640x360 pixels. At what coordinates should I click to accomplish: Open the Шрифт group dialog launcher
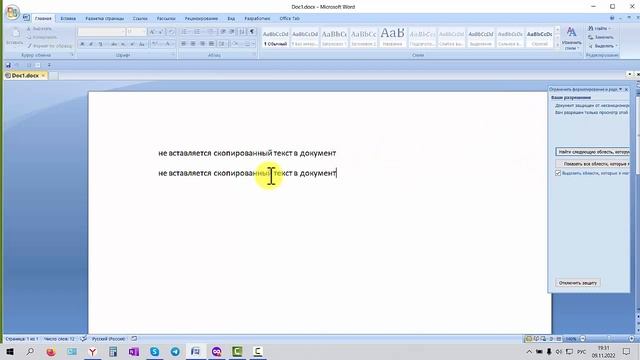[x=173, y=55]
